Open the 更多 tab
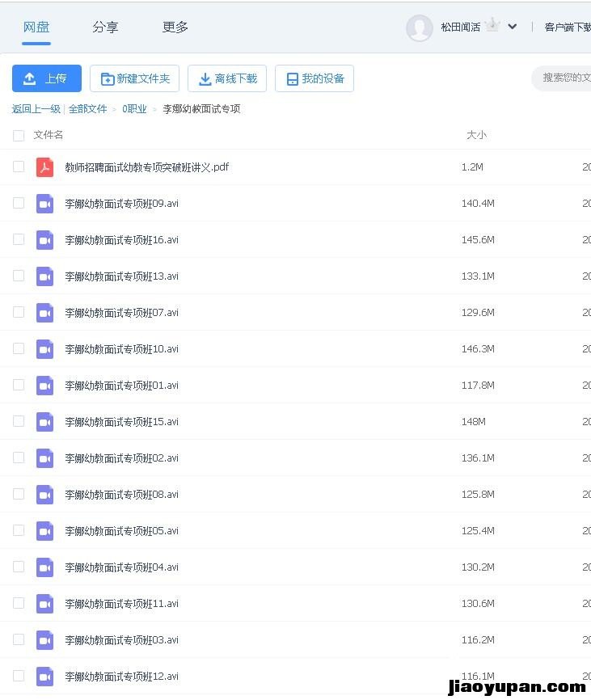This screenshot has width=591, height=700. [x=175, y=27]
